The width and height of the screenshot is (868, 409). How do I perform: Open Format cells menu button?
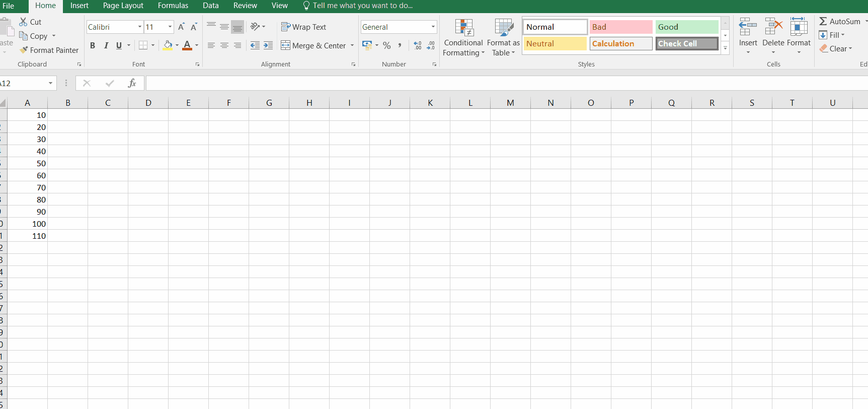[x=799, y=35]
